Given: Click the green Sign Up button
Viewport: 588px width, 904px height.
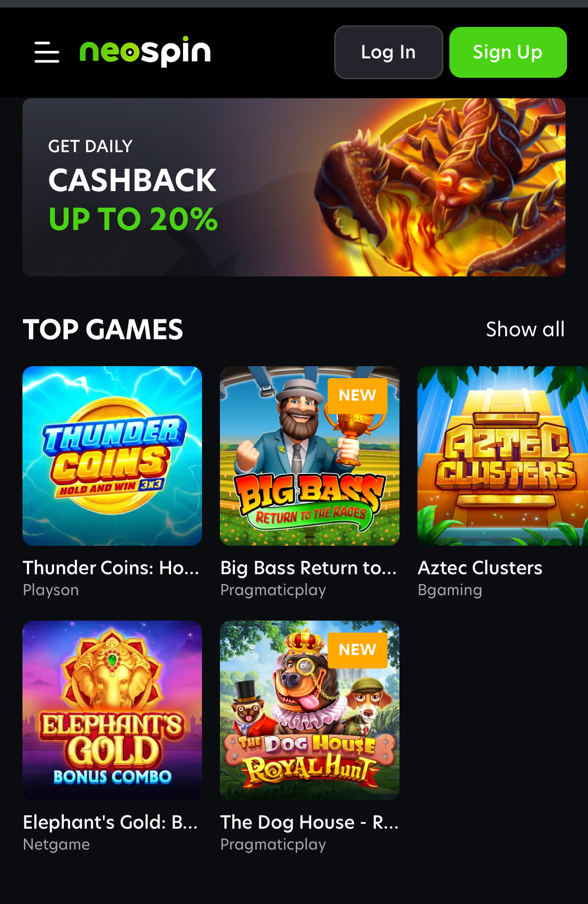Looking at the screenshot, I should tap(508, 52).
